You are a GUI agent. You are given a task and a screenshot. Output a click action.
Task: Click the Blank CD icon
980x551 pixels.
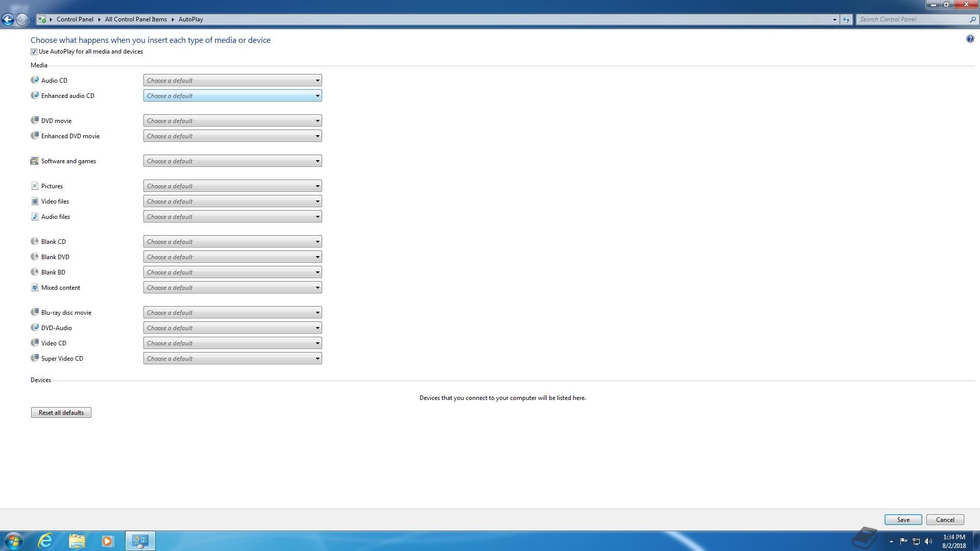pyautogui.click(x=35, y=241)
